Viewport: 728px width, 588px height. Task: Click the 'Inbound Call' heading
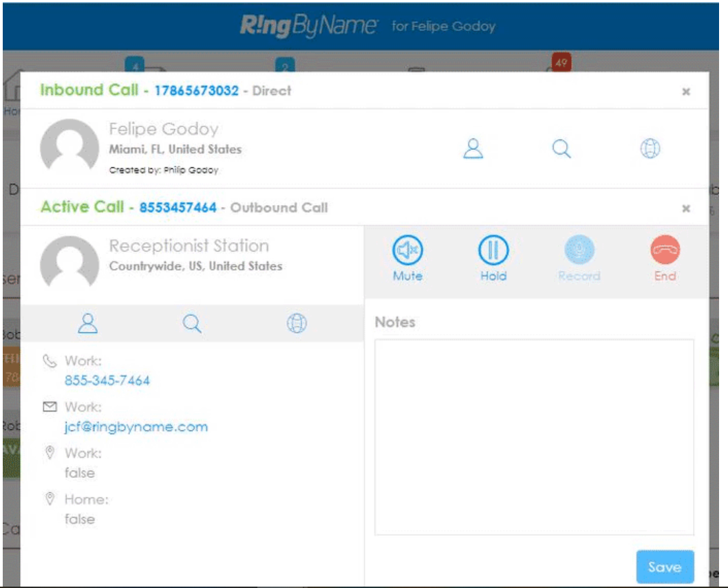pos(89,89)
